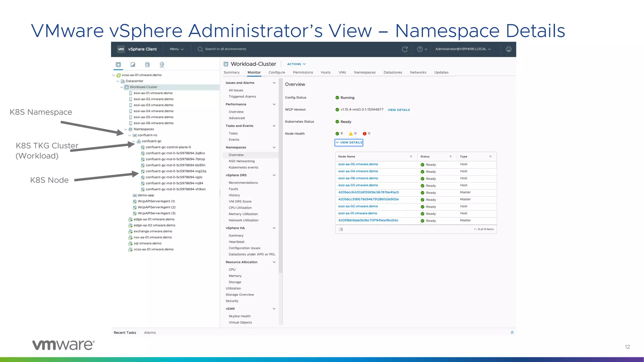Collapse the confluent-gc cluster tree node
The width and height of the screenshot is (644, 362).
pyautogui.click(x=134, y=141)
